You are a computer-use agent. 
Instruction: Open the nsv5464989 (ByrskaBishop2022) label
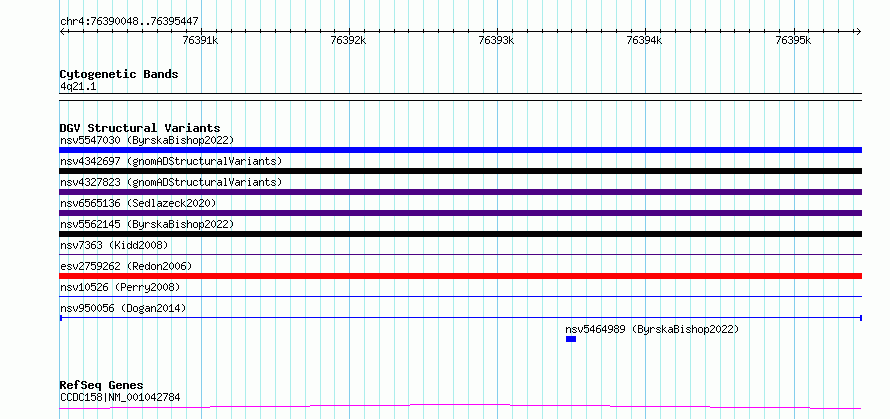[652, 329]
